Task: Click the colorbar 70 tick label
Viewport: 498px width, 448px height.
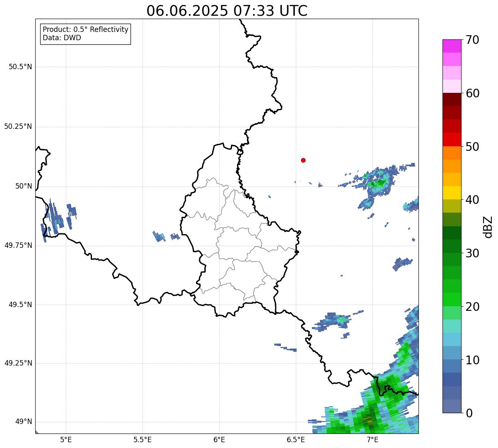Action: tap(472, 40)
